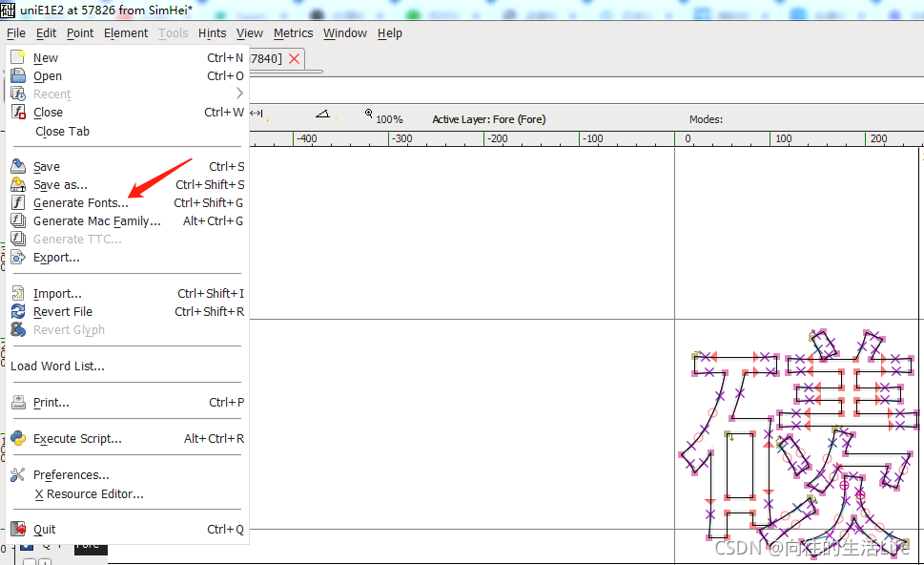Click the Revert File icon
The width and height of the screenshot is (924, 565).
click(x=18, y=311)
